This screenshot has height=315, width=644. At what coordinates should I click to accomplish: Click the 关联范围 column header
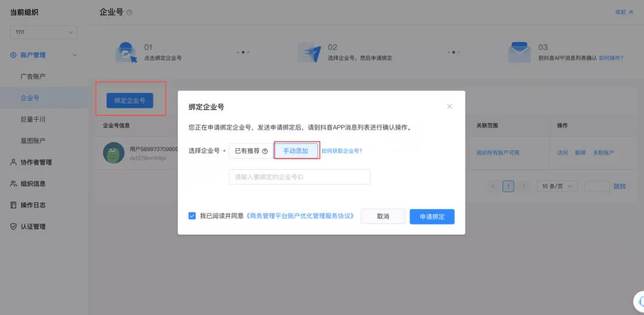click(x=487, y=126)
